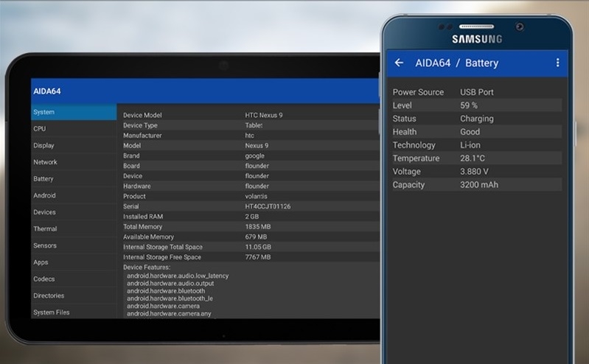Open the CPU section on tablet
The image size is (589, 364).
[74, 128]
